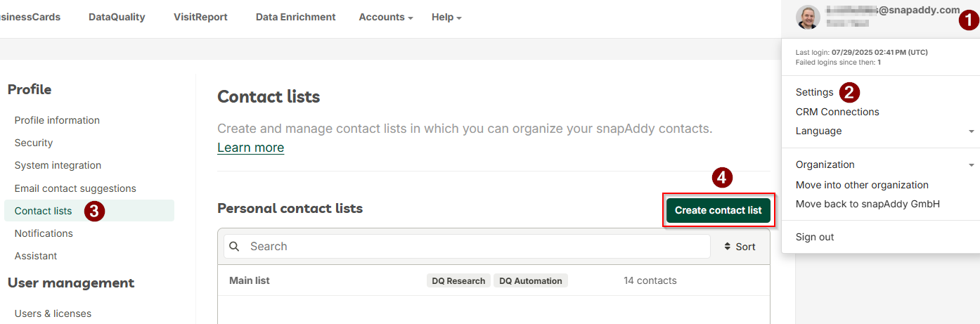The height and width of the screenshot is (324, 980).
Task: Select Notifications in the Profile sidebar
Action: point(44,233)
